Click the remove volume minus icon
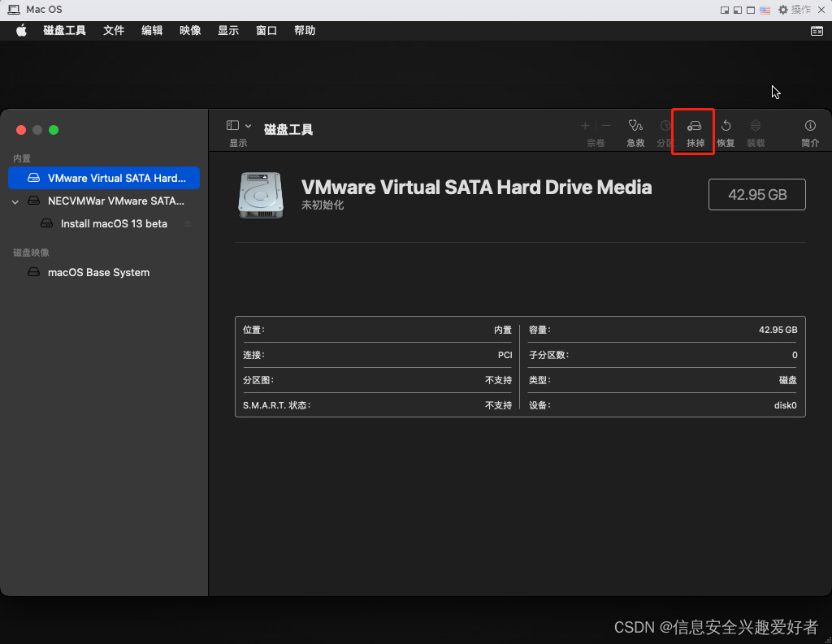The height and width of the screenshot is (644, 832). pos(606,126)
